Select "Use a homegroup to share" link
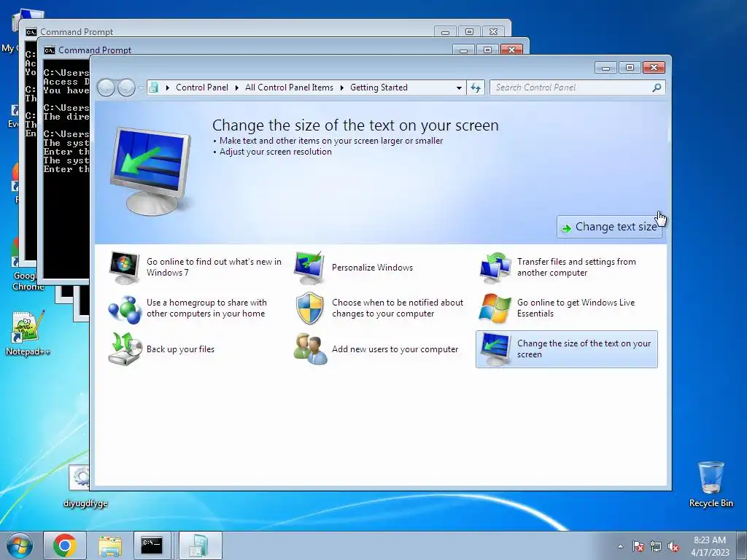 (206, 308)
